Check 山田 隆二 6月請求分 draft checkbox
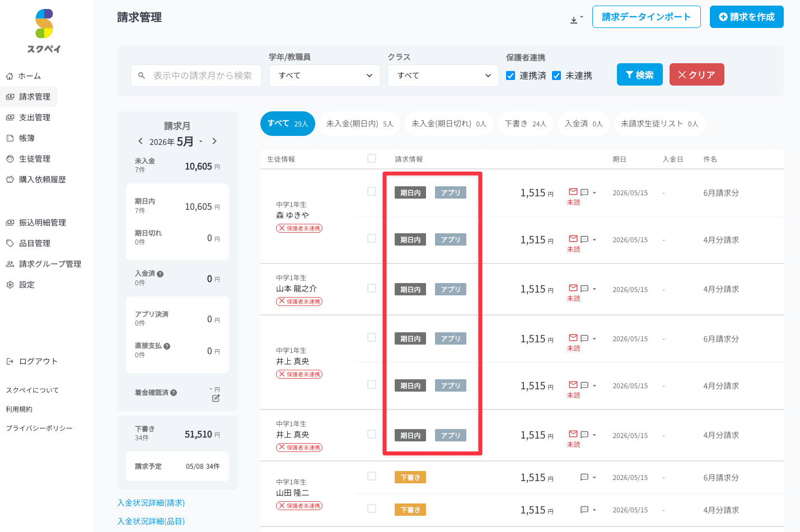This screenshot has width=800, height=532. (x=372, y=476)
